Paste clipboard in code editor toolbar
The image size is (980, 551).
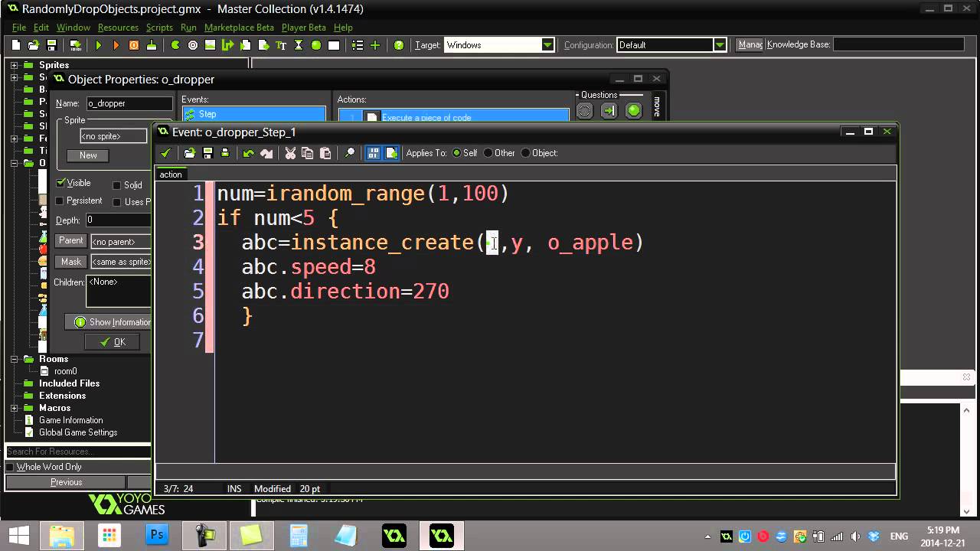[x=325, y=153]
